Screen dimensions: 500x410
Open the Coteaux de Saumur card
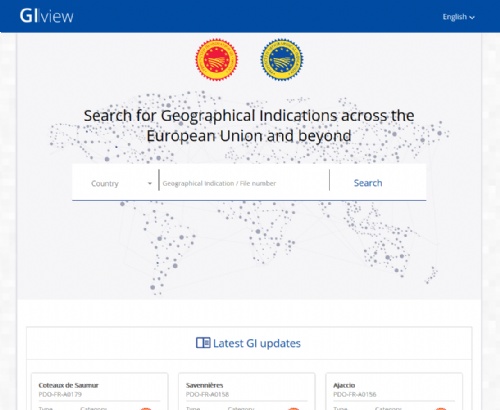click(100, 391)
